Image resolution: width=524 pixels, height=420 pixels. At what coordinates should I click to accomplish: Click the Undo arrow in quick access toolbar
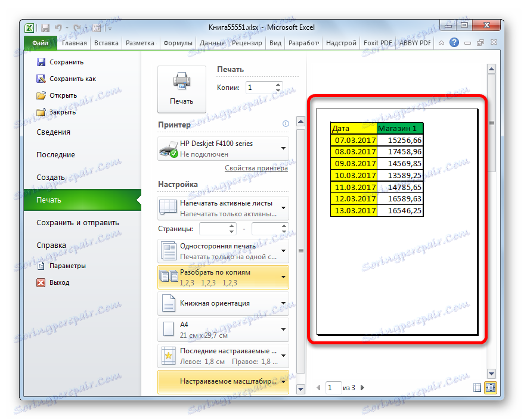pos(58,28)
